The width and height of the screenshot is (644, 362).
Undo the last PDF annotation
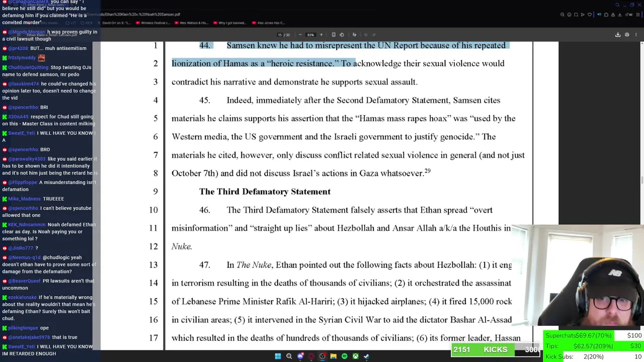point(366,35)
